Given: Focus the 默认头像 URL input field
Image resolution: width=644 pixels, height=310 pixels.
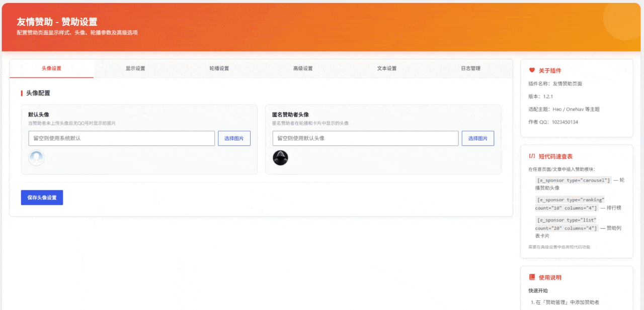Looking at the screenshot, I should (122, 138).
